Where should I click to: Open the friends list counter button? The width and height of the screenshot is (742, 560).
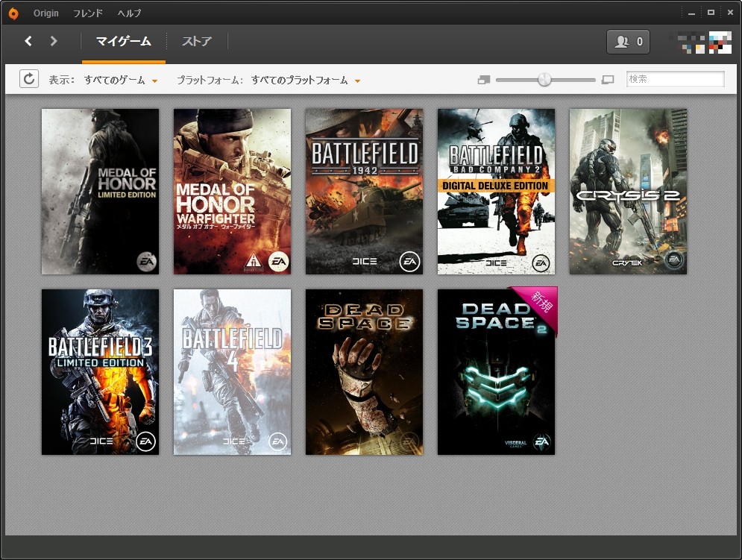click(x=629, y=42)
